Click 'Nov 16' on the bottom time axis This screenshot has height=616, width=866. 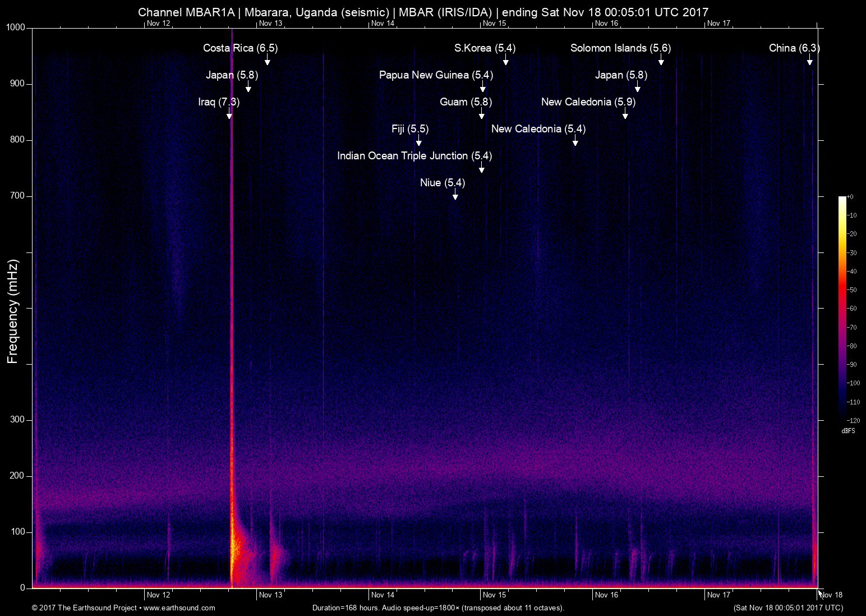(x=607, y=595)
